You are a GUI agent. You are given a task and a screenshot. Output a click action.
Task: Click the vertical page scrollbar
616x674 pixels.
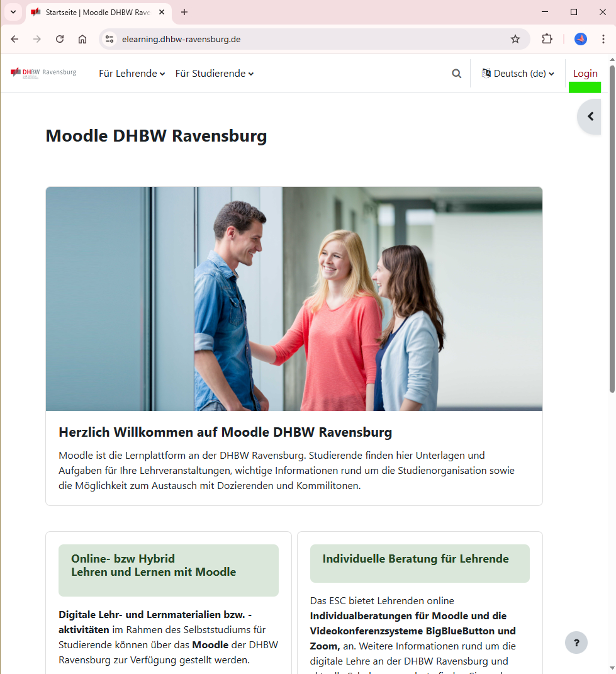tap(612, 228)
